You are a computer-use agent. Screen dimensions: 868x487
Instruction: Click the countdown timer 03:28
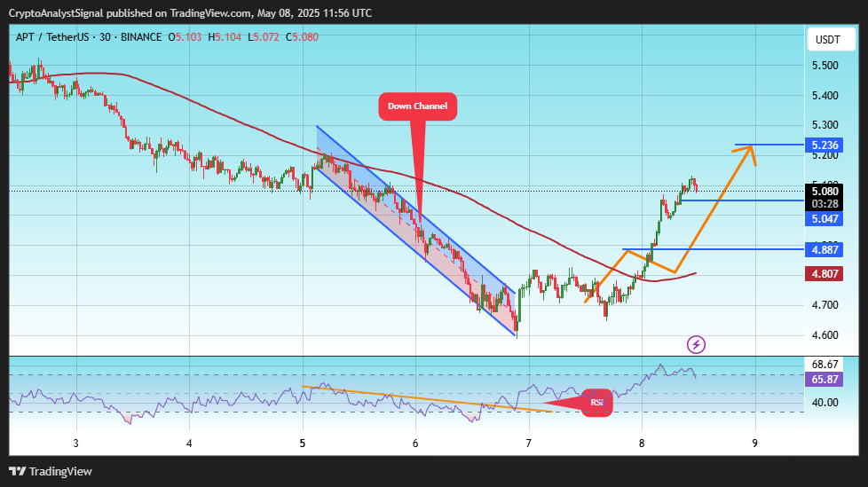825,204
